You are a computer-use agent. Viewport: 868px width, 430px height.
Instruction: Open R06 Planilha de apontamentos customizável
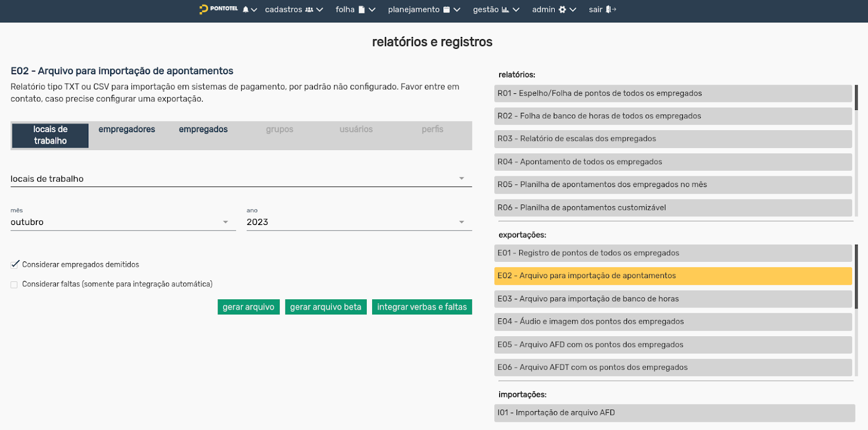[673, 208]
